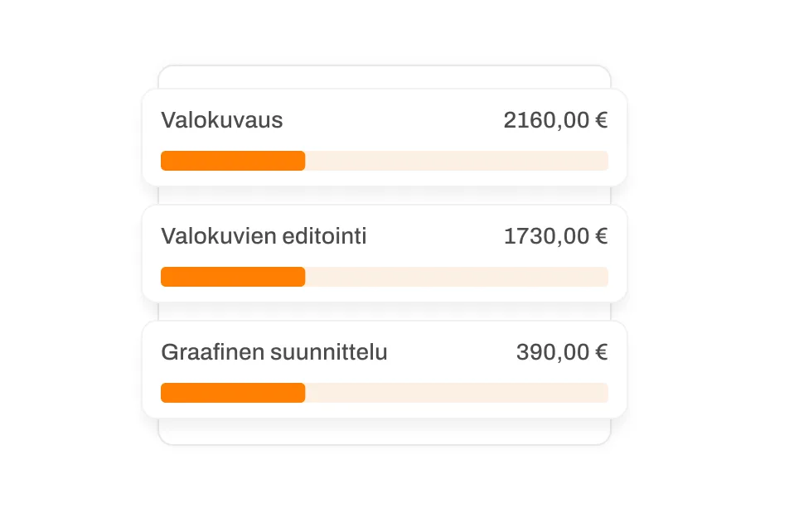794x532 pixels.
Task: Select the Valokuvien editointi entry
Action: [x=385, y=253]
